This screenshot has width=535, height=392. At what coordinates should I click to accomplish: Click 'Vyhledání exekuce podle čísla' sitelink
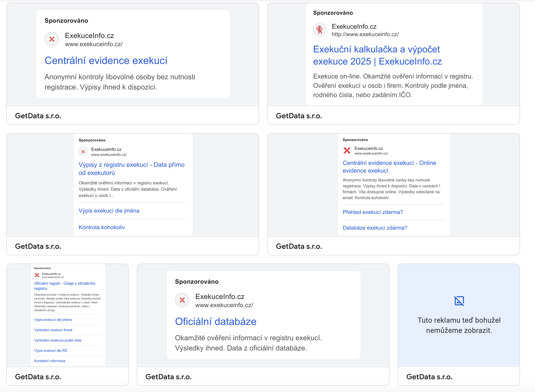click(58, 340)
